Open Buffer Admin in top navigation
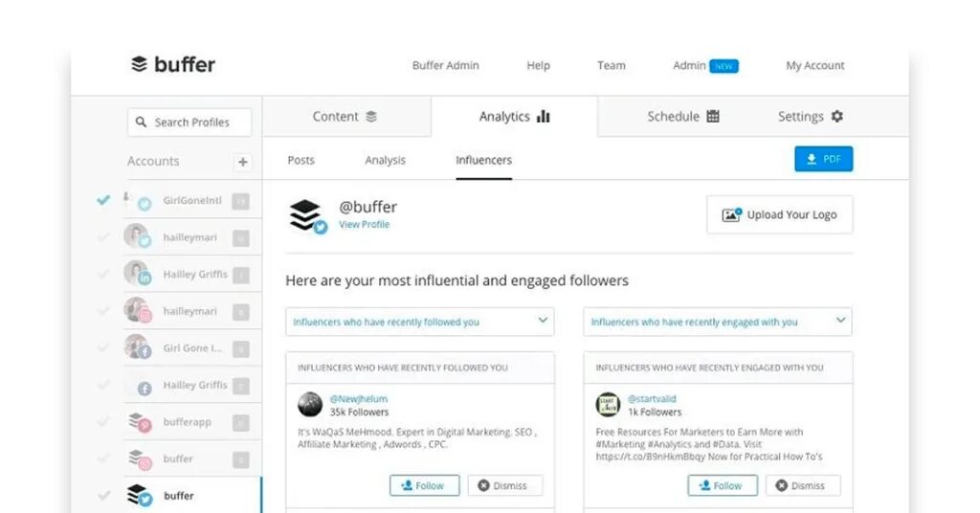Screen dimensions: 980x513 pyautogui.click(x=446, y=65)
